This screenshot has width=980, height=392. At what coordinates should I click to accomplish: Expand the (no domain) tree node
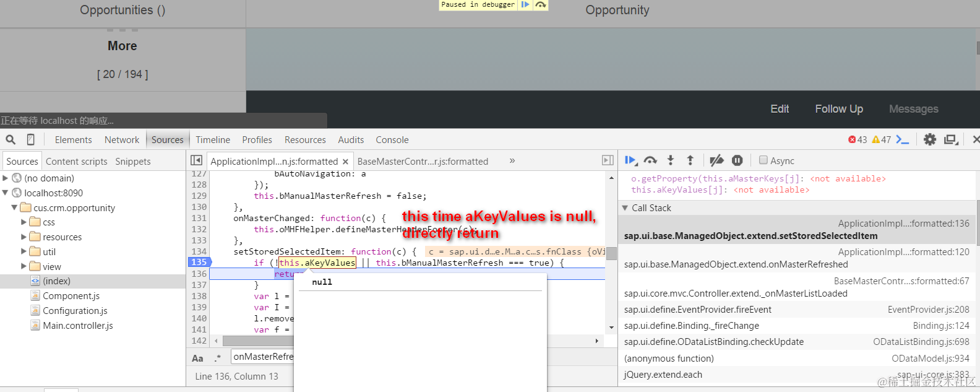tap(6, 178)
